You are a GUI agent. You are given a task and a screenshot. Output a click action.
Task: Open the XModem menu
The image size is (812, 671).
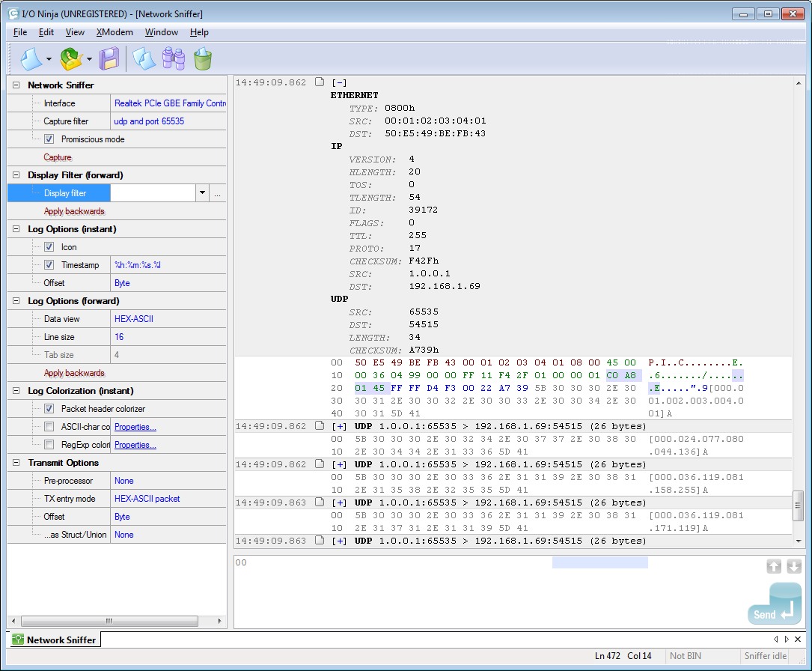point(115,32)
